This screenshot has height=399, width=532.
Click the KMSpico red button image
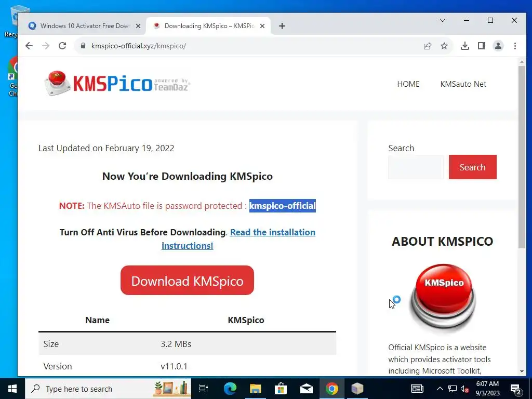(443, 298)
